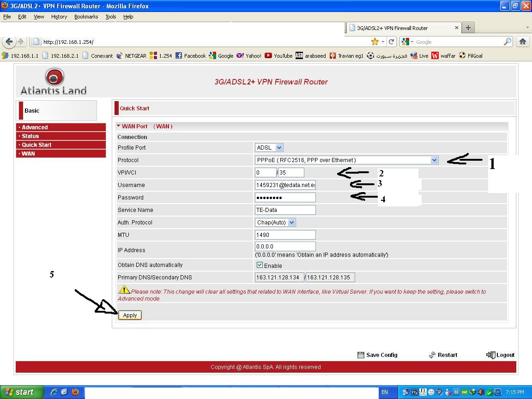Click the search magnifier icon
The height and width of the screenshot is (399, 532).
tap(507, 42)
